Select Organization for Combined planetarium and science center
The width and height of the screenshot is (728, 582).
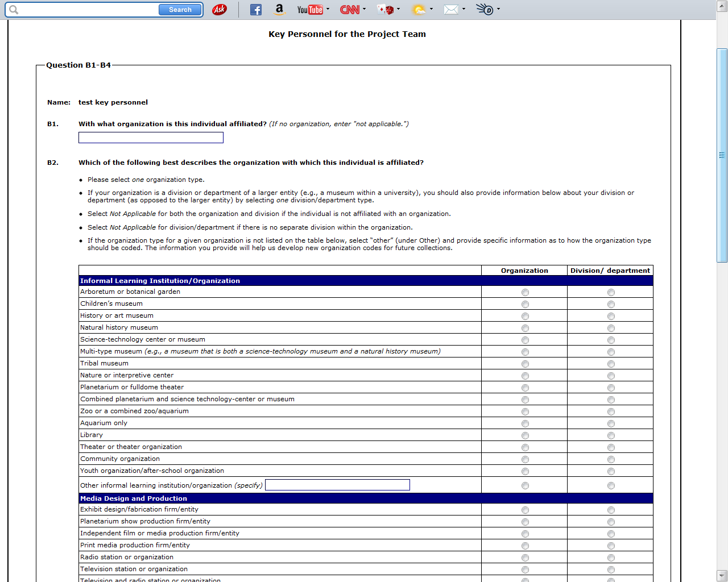[x=525, y=400]
